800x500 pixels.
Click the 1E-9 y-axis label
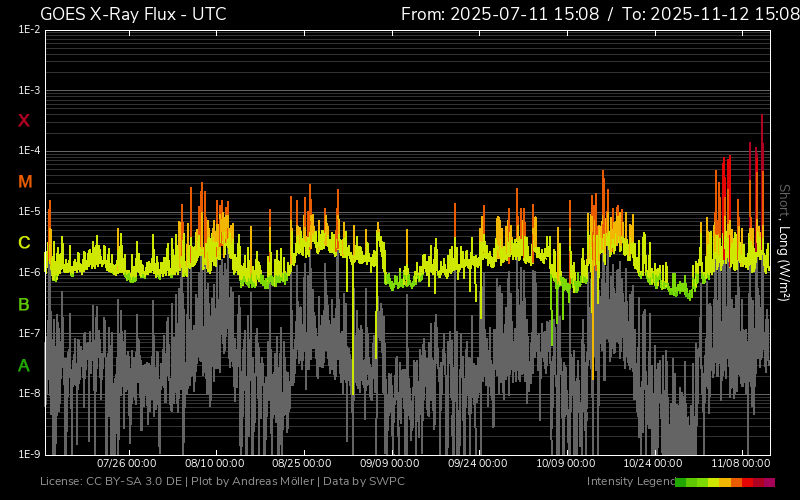coord(29,454)
